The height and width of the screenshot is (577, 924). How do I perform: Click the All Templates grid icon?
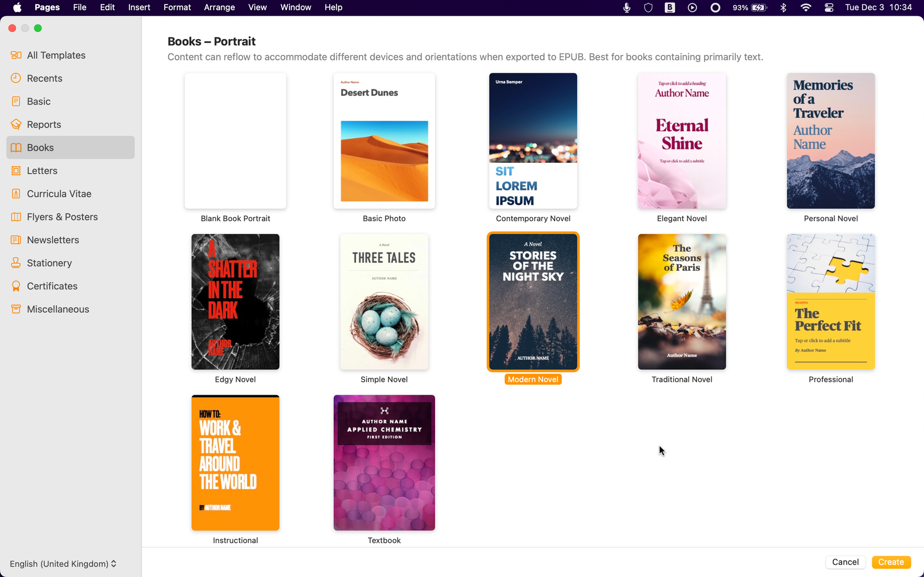[x=16, y=55]
